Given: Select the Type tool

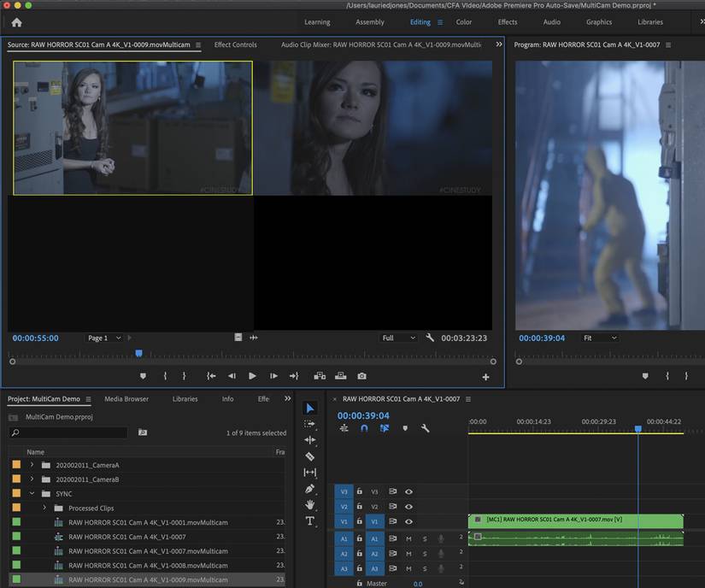Looking at the screenshot, I should click(310, 521).
